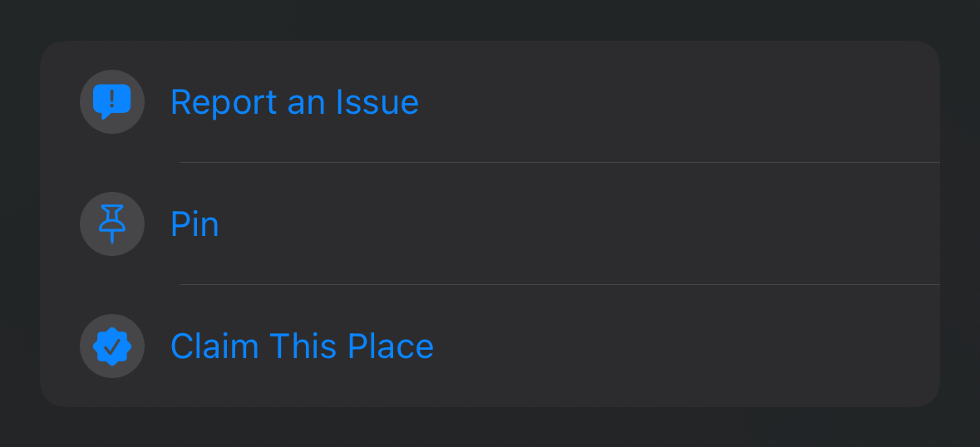
Task: Tap the gray circle behind the checkmark badge
Action: tap(112, 346)
